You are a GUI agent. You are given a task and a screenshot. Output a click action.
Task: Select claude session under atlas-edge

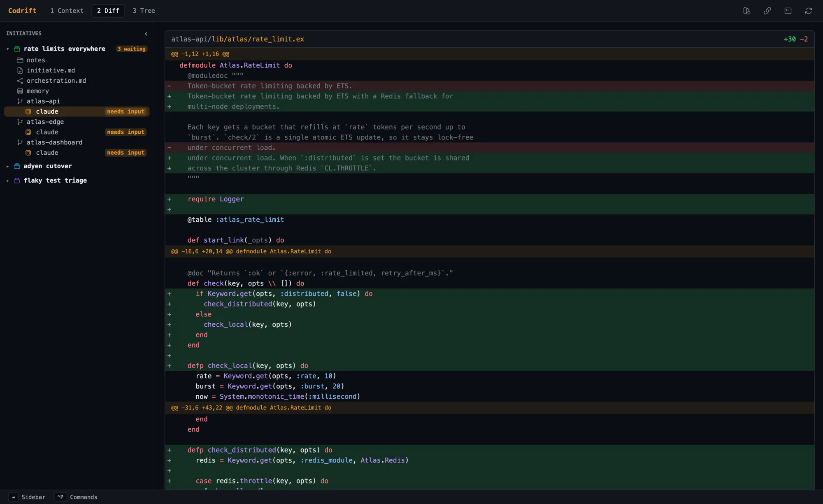click(77, 132)
